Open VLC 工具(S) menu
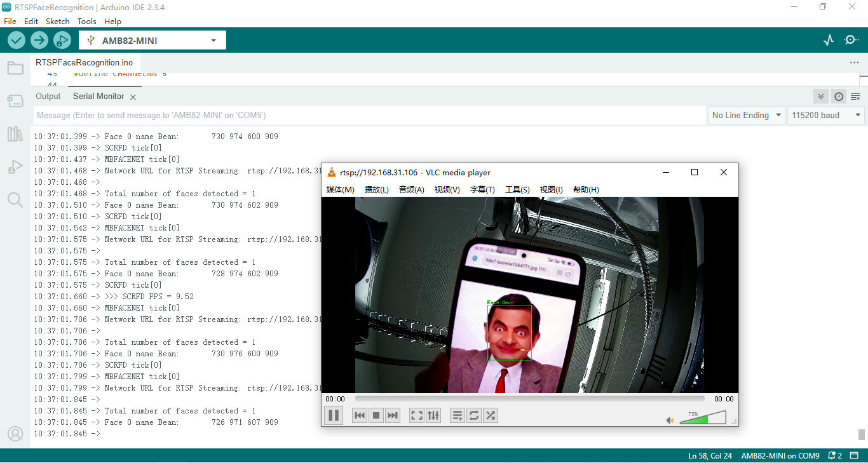Image resolution: width=868 pixels, height=463 pixels. point(517,189)
